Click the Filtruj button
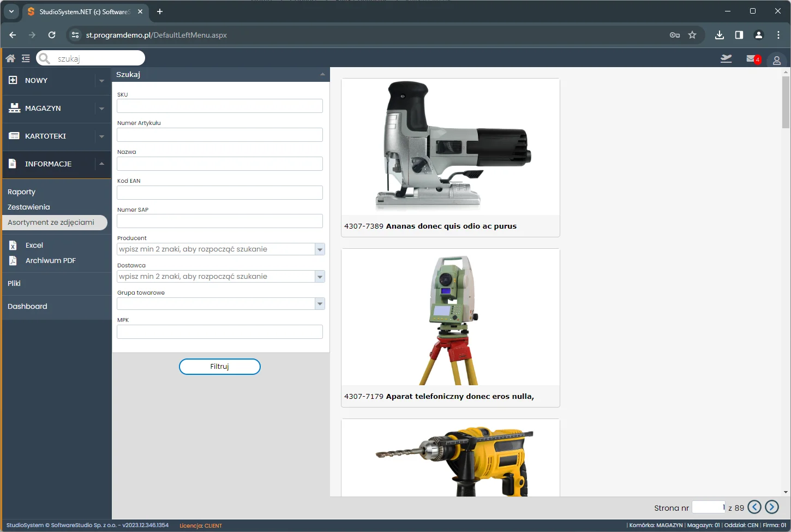791x532 pixels. coord(220,367)
